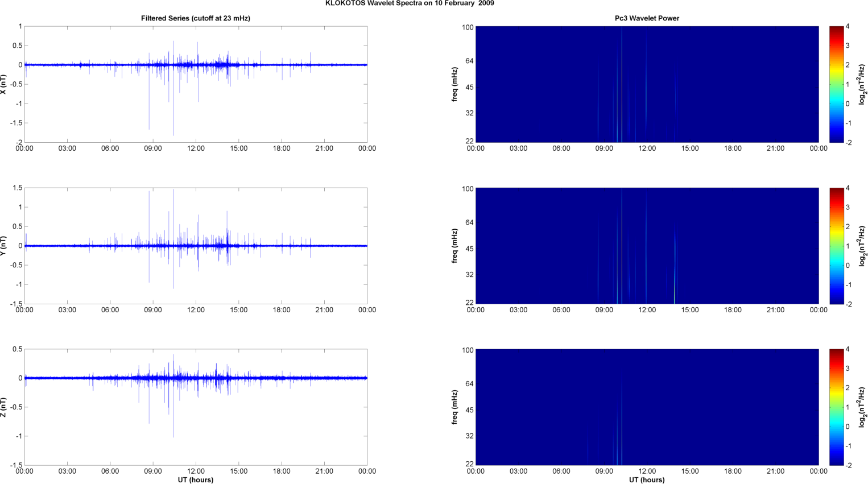
Task: Click the KLOKOTOS Wavelet Spectra figure title
Action: [x=410, y=3]
